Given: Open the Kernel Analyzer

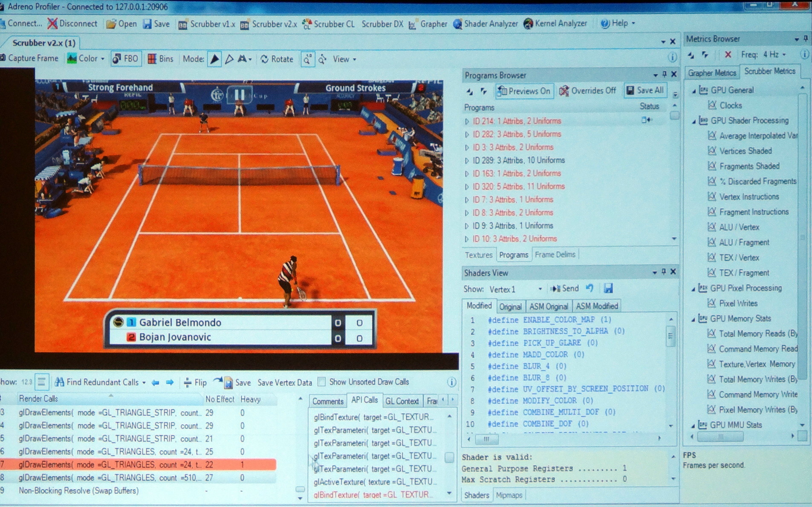Looking at the screenshot, I should click(x=555, y=23).
